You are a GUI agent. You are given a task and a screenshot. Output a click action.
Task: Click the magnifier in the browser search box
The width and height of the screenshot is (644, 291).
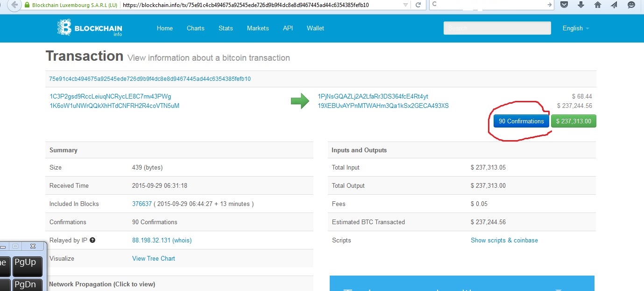coord(434,4)
